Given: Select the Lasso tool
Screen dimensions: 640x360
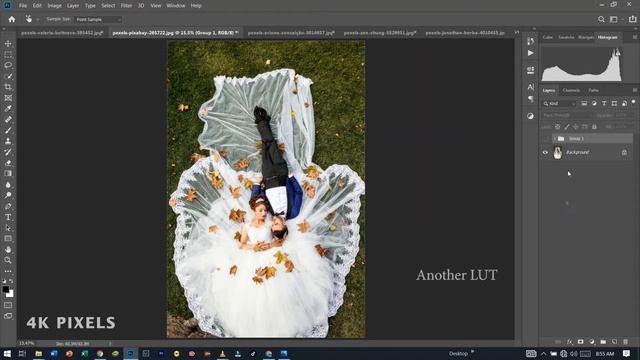Looking at the screenshot, I should click(8, 65).
